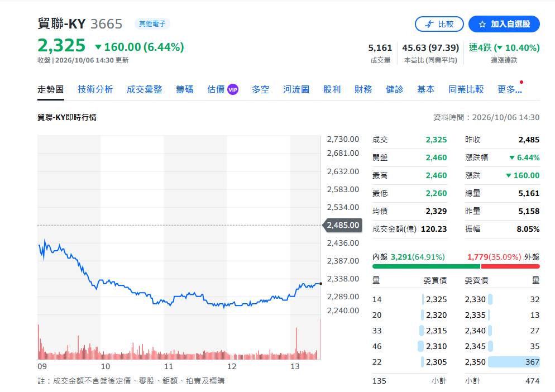This screenshot has height=392, width=555.
Task: Click ask price 2,345 in order book
Action: pyautogui.click(x=475, y=346)
